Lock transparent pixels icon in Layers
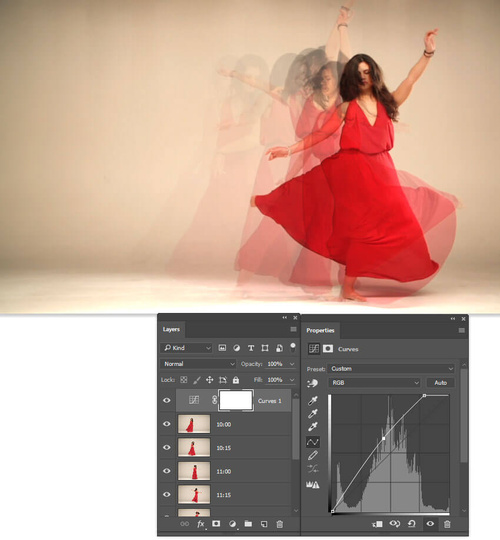 [x=184, y=380]
